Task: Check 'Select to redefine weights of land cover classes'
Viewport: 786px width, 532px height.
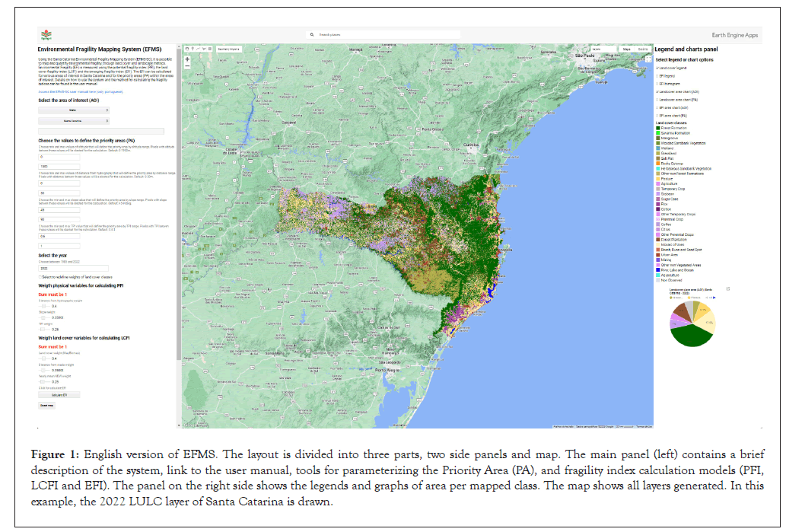Action: pos(41,276)
